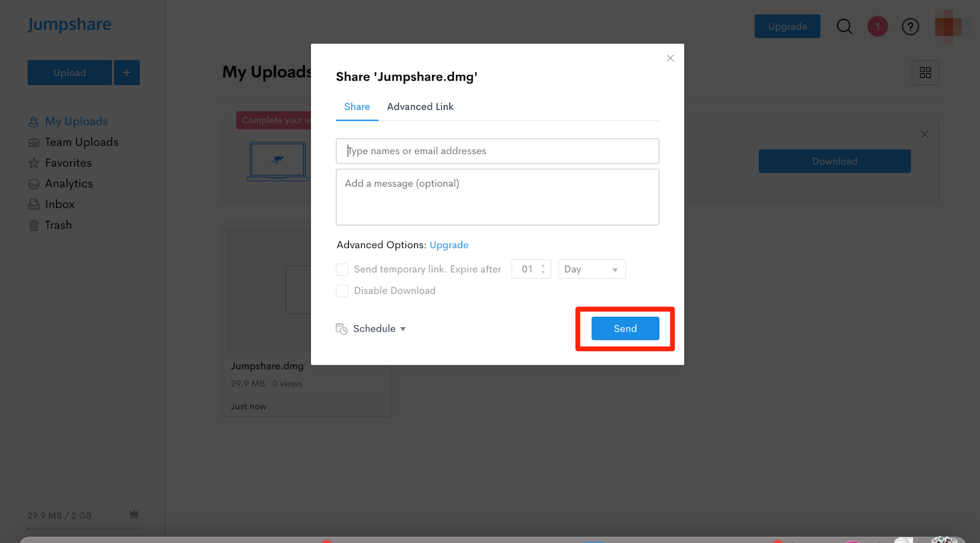
Task: Click the 'Just now' timestamp on the file card
Action: coord(249,407)
